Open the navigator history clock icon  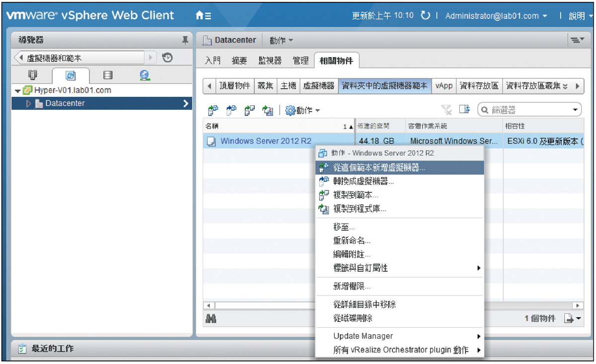coord(168,58)
